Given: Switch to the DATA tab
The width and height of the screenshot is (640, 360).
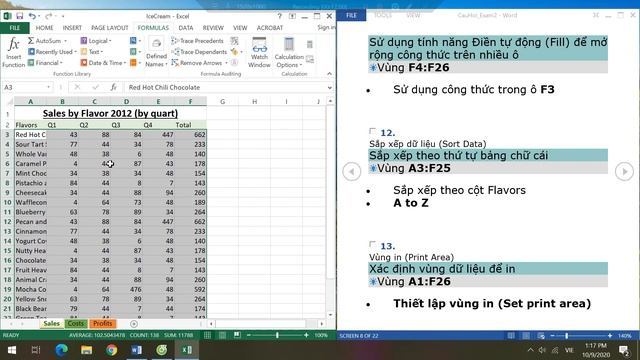Looking at the screenshot, I should [186, 28].
